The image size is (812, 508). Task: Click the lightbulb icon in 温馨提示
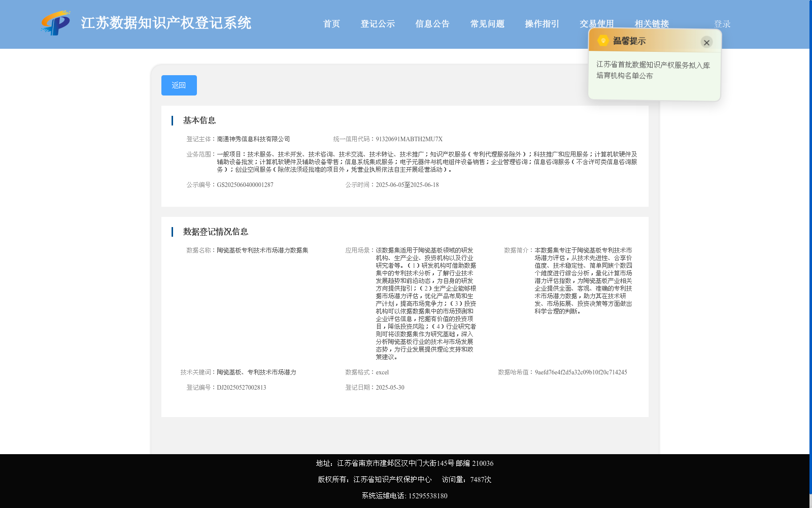click(x=603, y=41)
